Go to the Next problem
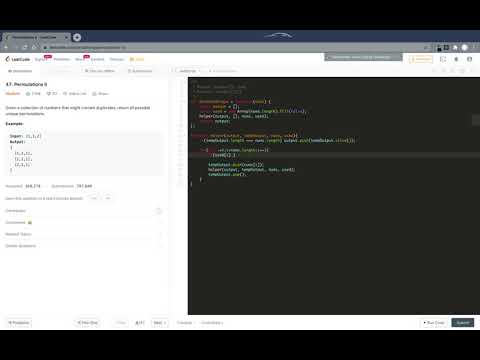480x360 pixels. pyautogui.click(x=160, y=323)
